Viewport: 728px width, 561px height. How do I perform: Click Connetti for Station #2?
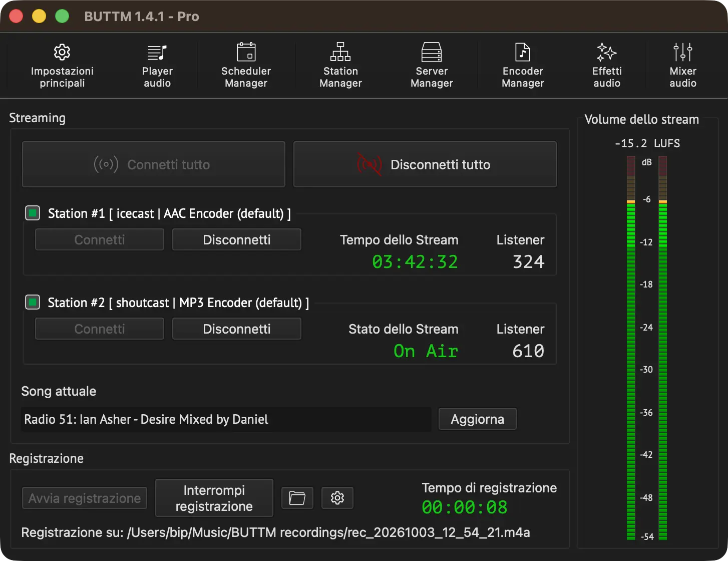100,329
